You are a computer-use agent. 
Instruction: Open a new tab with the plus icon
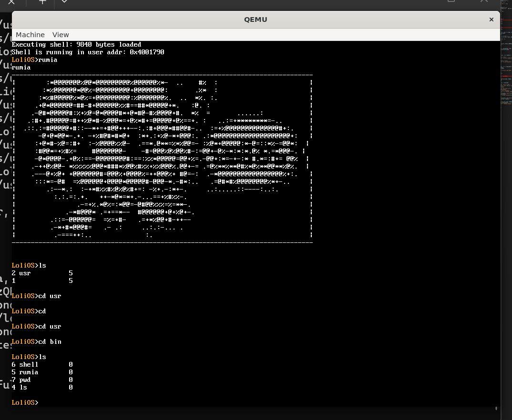[42, 2]
